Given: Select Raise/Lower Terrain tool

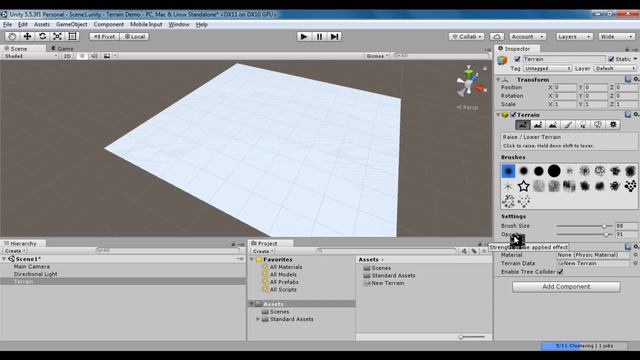Looking at the screenshot, I should click(x=523, y=125).
